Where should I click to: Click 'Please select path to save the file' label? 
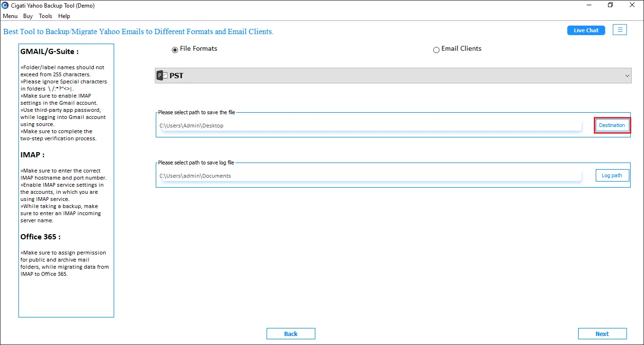[x=197, y=112]
